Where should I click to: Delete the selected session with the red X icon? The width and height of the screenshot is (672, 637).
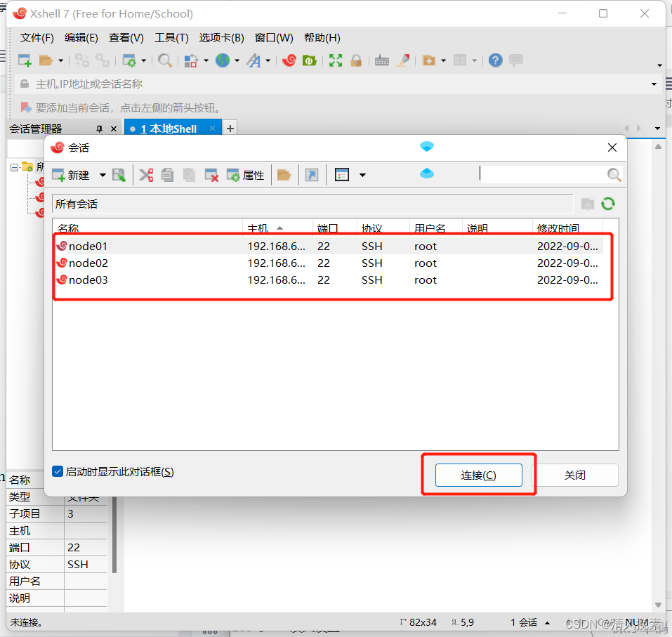coord(212,174)
